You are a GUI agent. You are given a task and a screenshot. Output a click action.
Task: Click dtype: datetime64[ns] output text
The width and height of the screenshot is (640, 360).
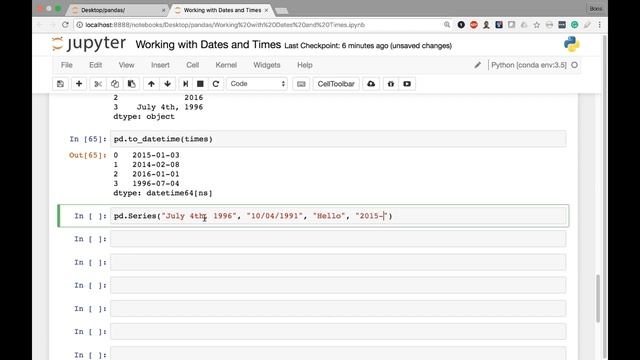tap(163, 193)
